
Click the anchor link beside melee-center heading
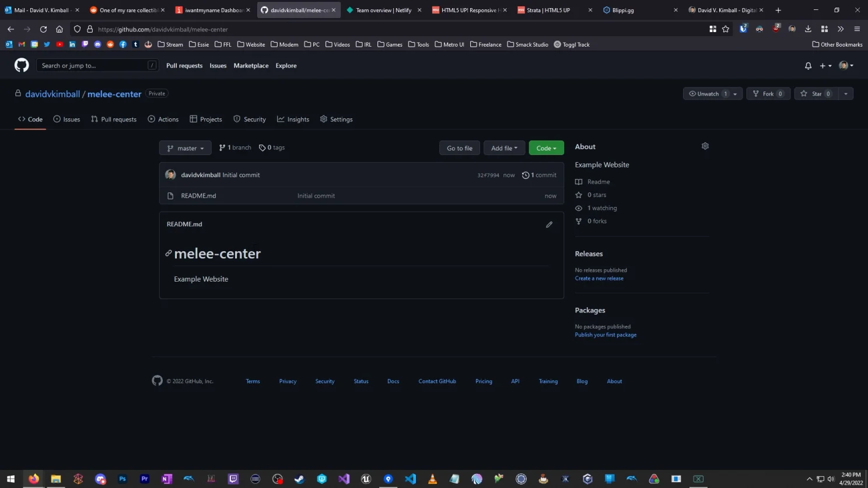168,253
